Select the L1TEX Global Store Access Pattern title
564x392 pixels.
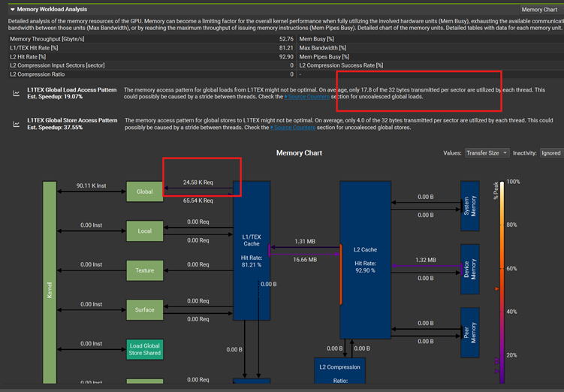click(x=72, y=120)
